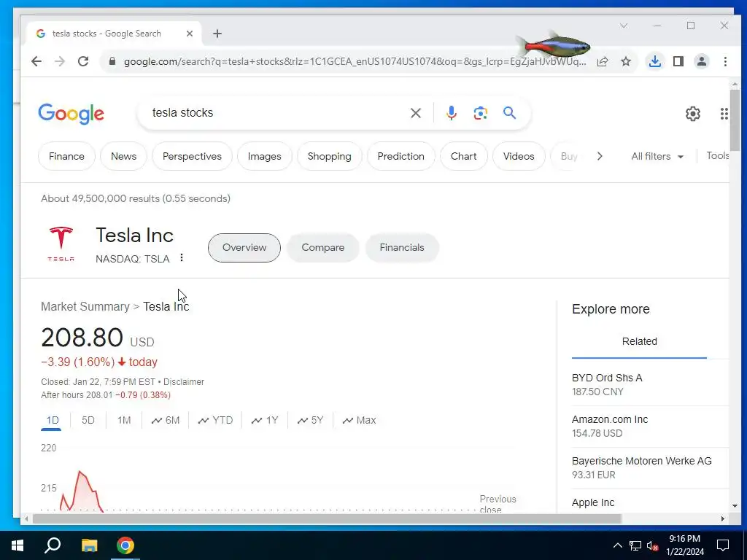Open File Explorer from taskbar

point(89,545)
